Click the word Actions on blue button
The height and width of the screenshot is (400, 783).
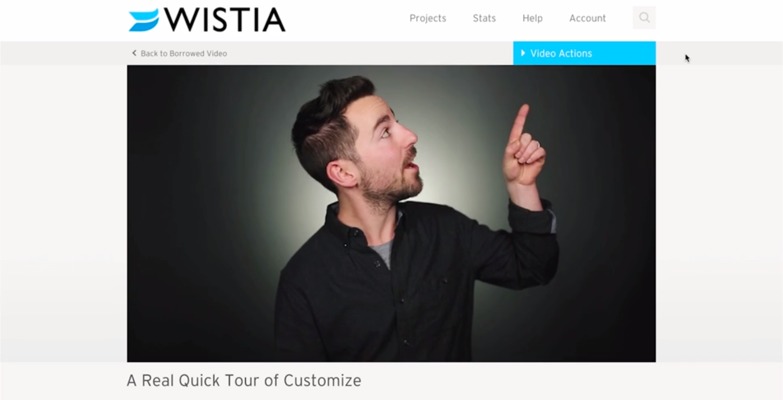574,53
